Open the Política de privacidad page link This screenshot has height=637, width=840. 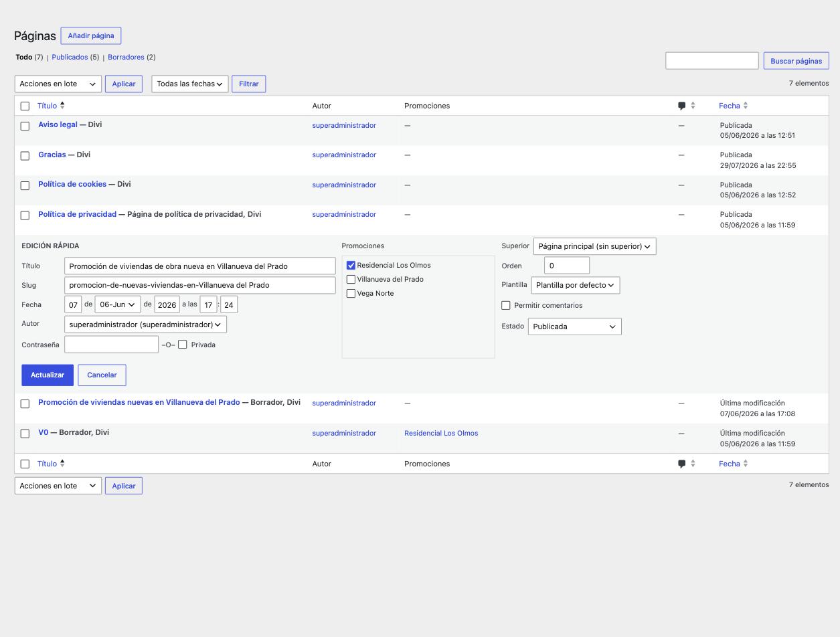78,214
